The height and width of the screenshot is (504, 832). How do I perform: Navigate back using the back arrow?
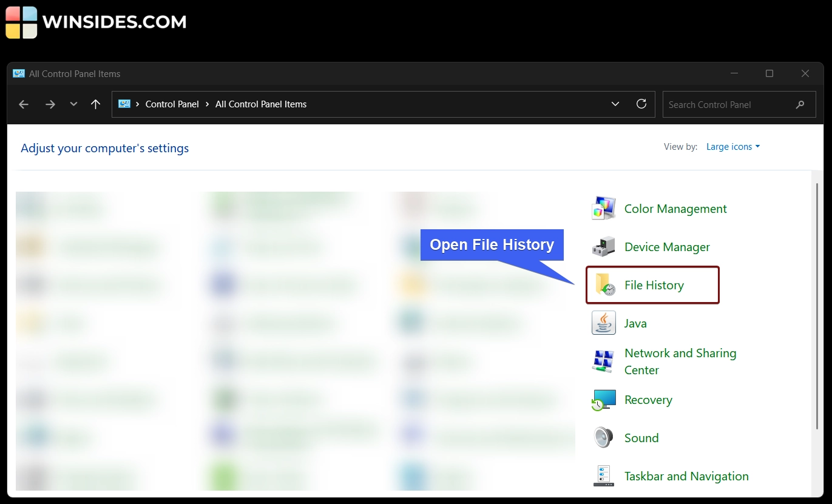point(23,104)
